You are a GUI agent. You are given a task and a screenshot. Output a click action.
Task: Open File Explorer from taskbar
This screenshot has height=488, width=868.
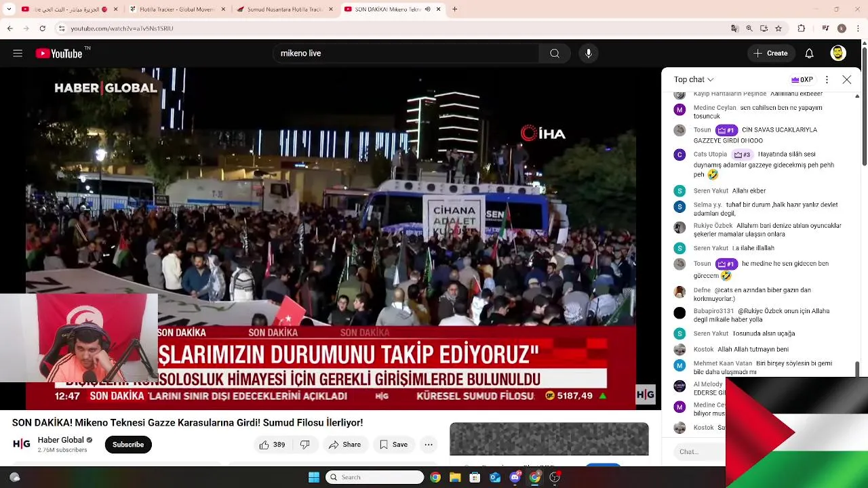455,477
